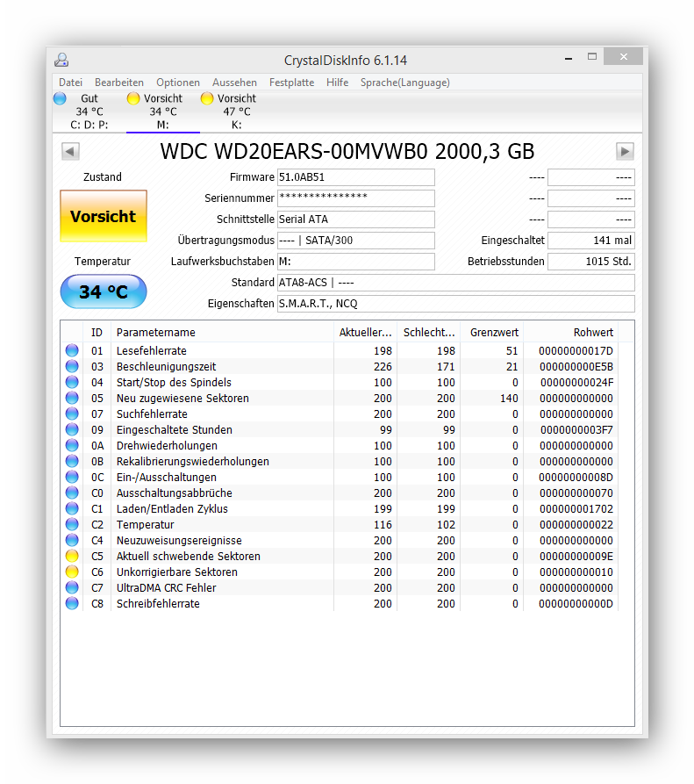Image resolution: width=694 pixels, height=784 pixels.
Task: Click the Parametername column header
Action: tap(222, 333)
